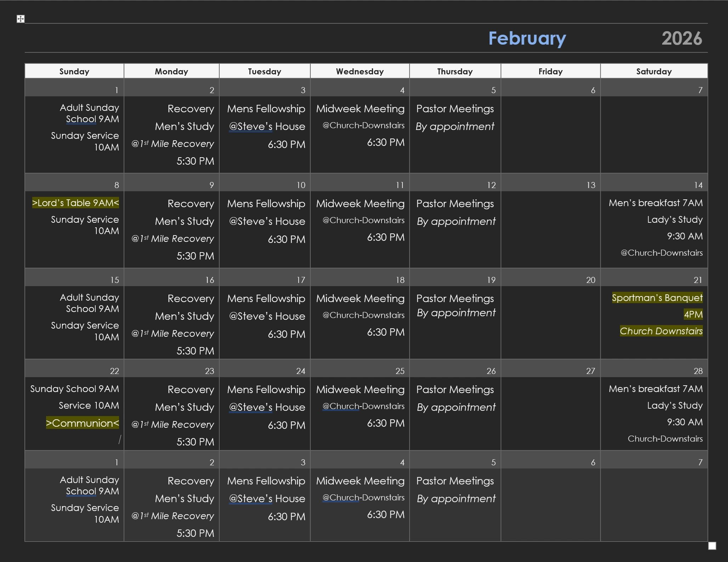Screen dimensions: 728x562
Task: Click the table resize handle square
Action: click(712, 546)
